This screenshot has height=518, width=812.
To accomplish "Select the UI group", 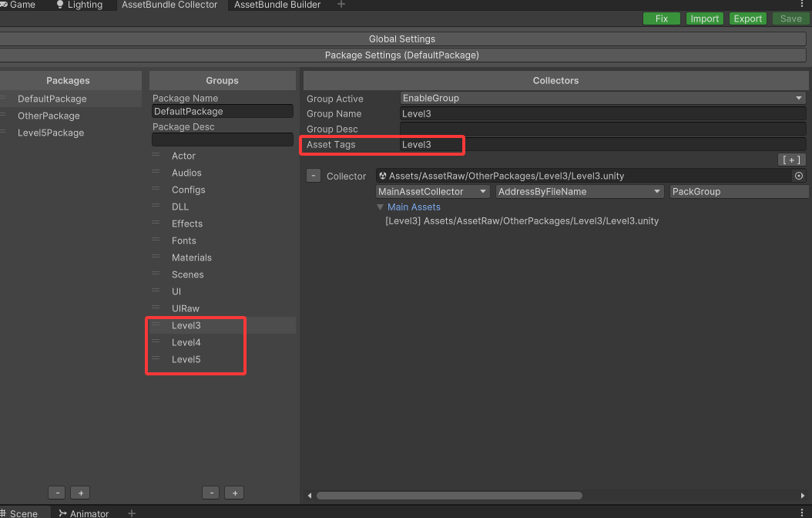I will 223,291.
